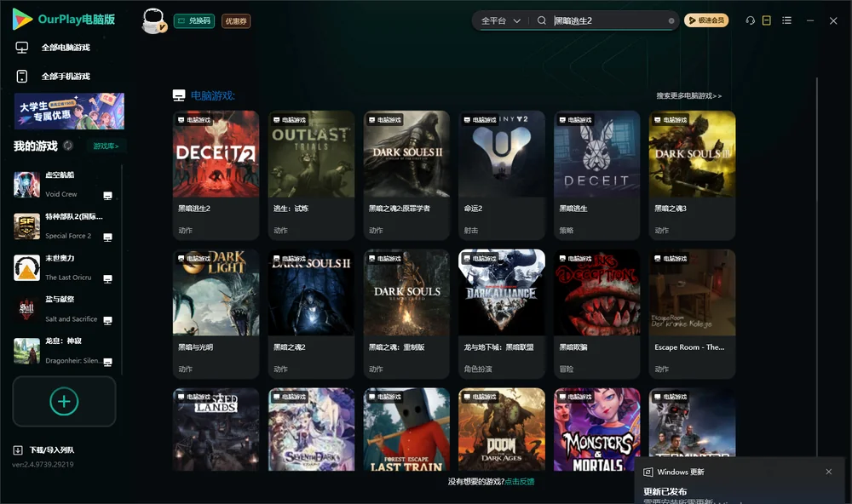Click the 优惠券 coupon button
852x504 pixels.
coord(236,21)
